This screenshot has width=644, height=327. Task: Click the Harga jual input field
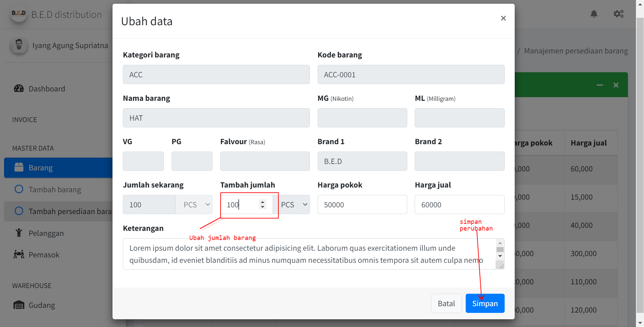(x=459, y=205)
